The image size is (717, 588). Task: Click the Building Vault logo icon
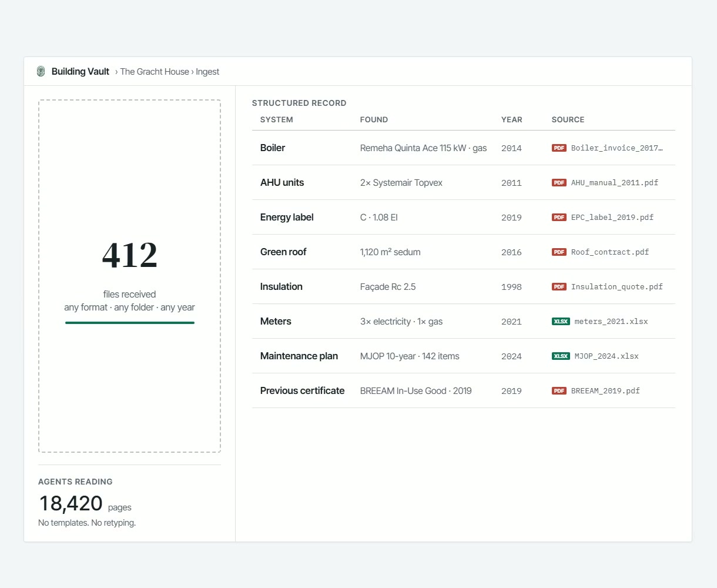tap(41, 71)
